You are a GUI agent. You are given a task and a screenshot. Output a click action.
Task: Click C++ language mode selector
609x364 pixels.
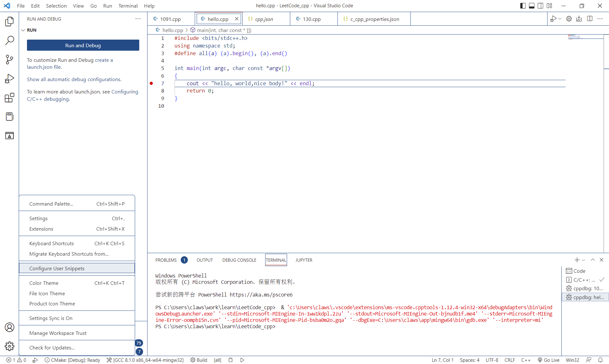tap(526, 360)
